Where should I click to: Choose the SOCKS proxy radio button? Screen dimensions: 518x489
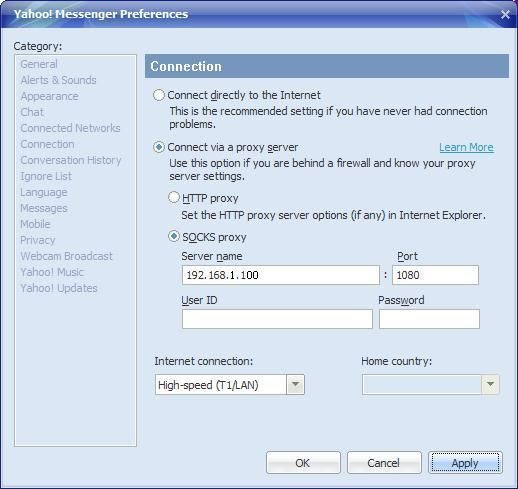coord(174,236)
